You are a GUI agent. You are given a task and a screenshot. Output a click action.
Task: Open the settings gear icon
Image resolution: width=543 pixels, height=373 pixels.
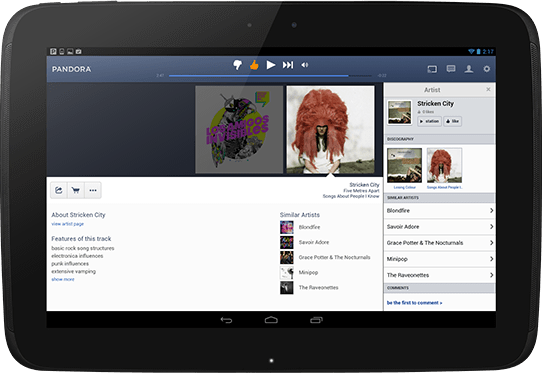[x=487, y=69]
